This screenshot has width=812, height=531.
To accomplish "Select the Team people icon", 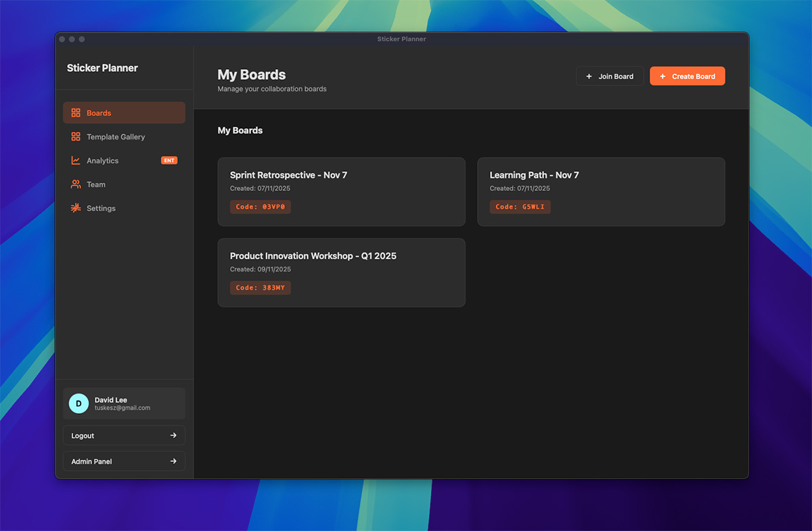I will [x=74, y=184].
